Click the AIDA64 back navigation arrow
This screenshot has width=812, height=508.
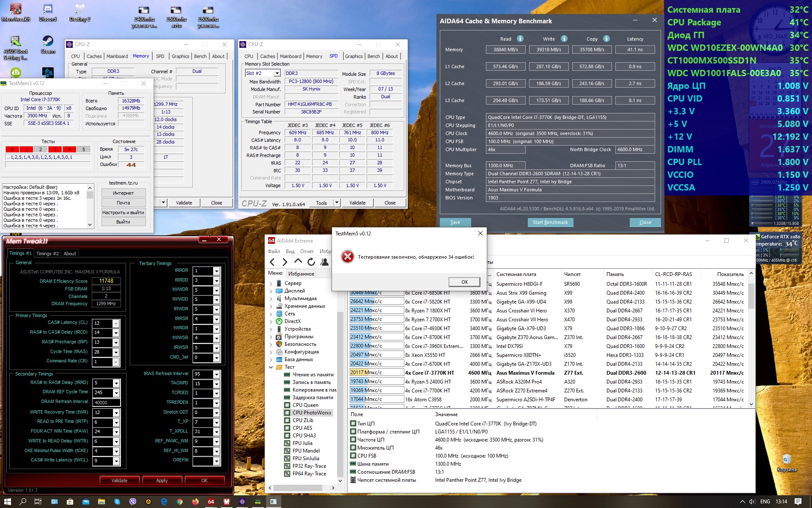(x=272, y=262)
